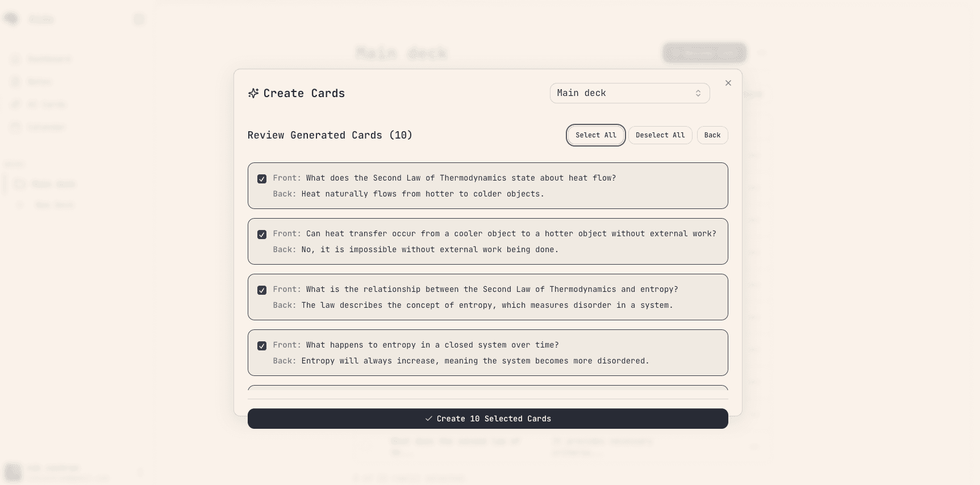Close the Create Cards dialog

[x=728, y=83]
